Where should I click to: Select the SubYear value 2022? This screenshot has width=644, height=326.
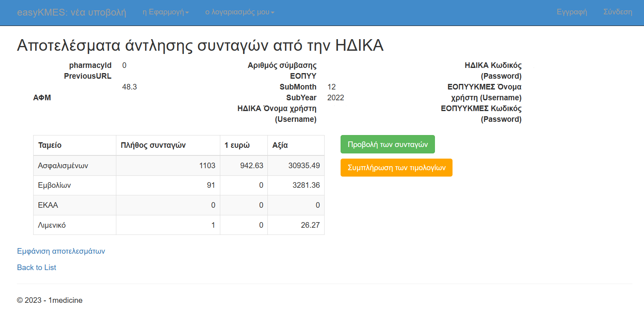click(x=336, y=97)
